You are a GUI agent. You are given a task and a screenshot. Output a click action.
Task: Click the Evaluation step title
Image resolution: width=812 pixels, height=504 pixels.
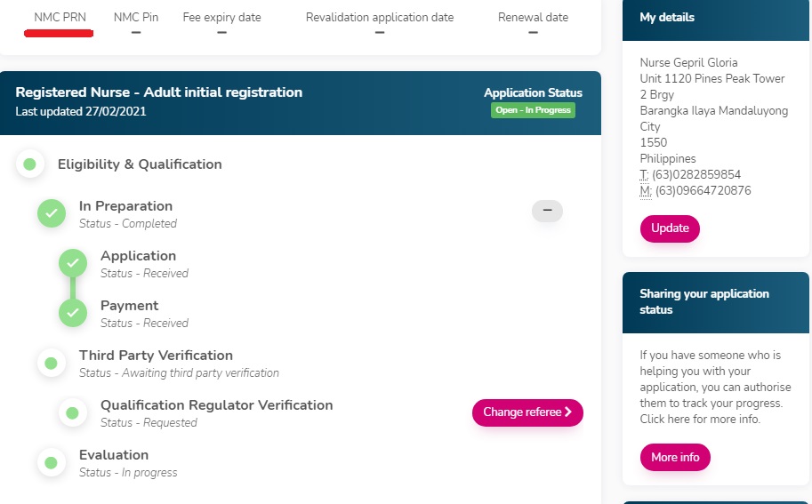point(114,455)
